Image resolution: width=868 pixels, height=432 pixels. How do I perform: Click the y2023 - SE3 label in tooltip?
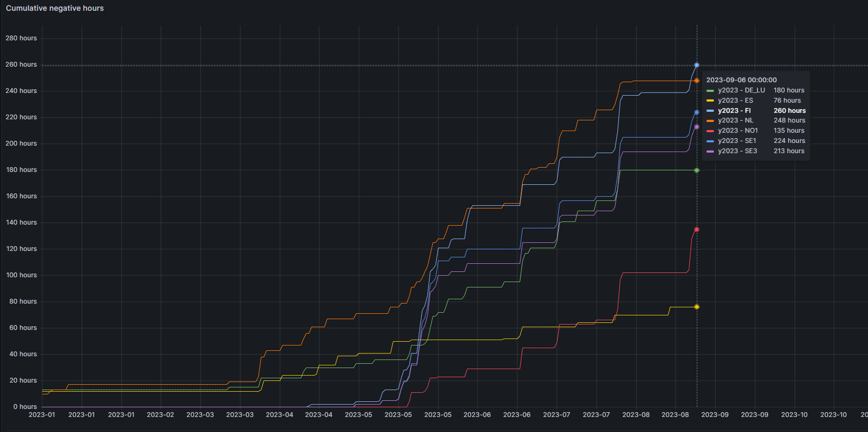point(738,151)
